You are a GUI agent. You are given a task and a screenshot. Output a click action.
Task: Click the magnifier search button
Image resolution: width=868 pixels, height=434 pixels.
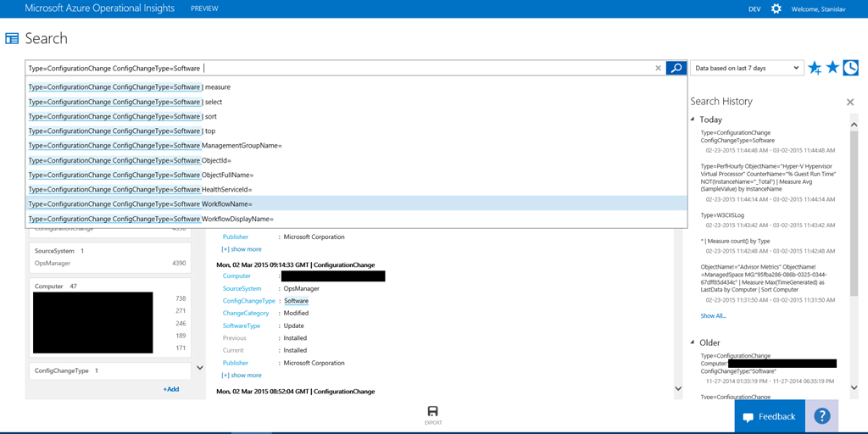pos(676,68)
